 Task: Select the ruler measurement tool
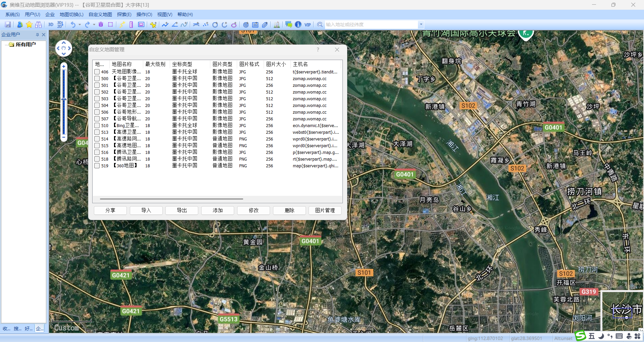pos(131,24)
